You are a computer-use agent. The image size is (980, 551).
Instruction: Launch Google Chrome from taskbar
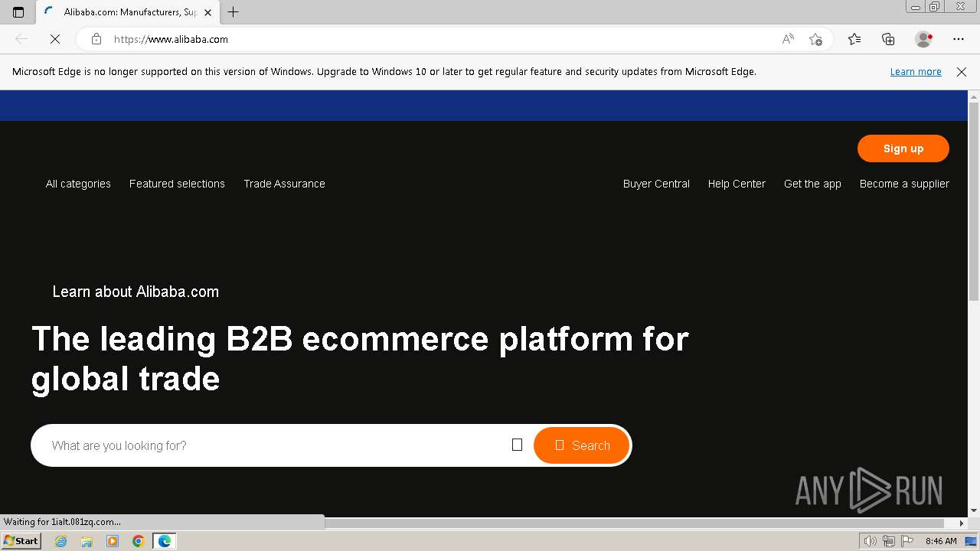139,541
